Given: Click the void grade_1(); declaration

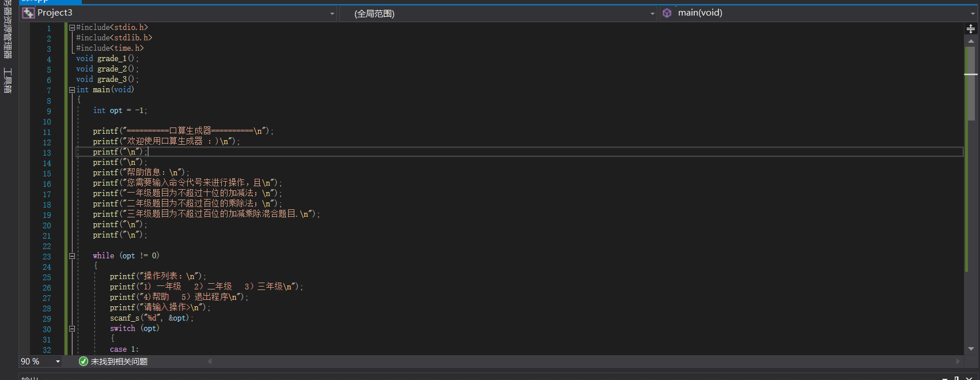Looking at the screenshot, I should coord(108,58).
